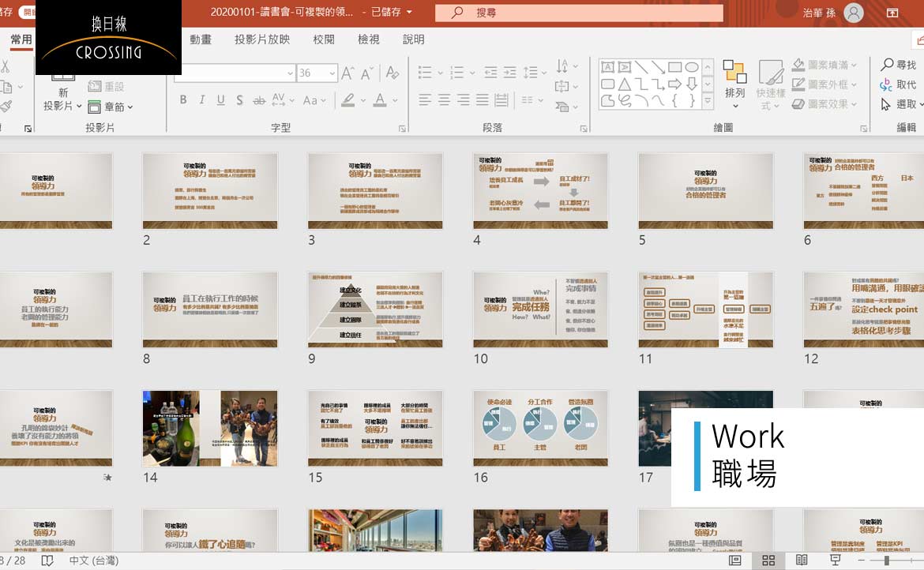Increase list indent level

click(x=510, y=73)
